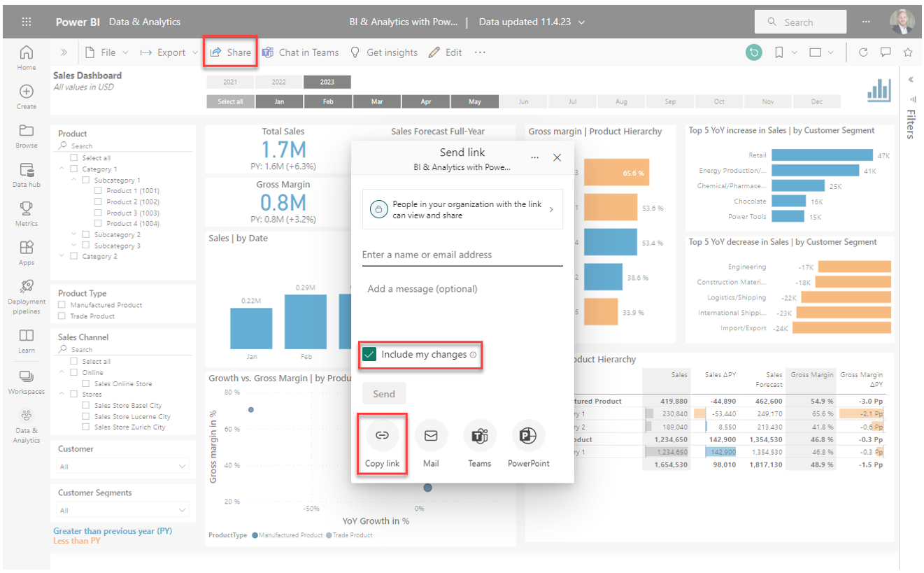Open the comments icon
Screen dimensions: 924x573
886,52
